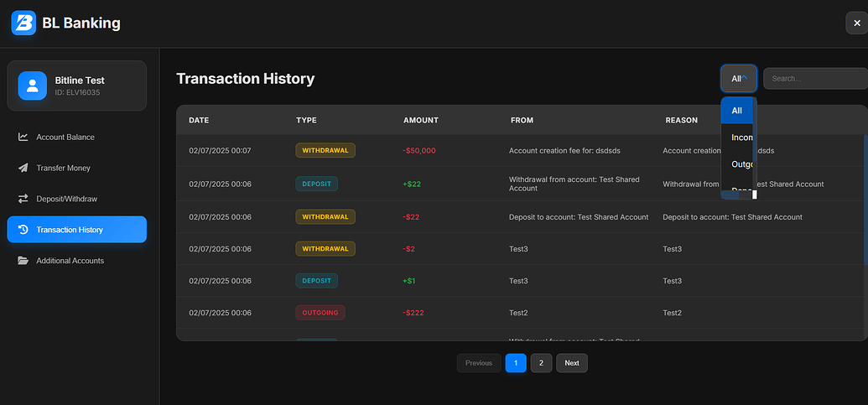The image size is (868, 405).
Task: Click the Bitline Test profile name
Action: point(80,80)
